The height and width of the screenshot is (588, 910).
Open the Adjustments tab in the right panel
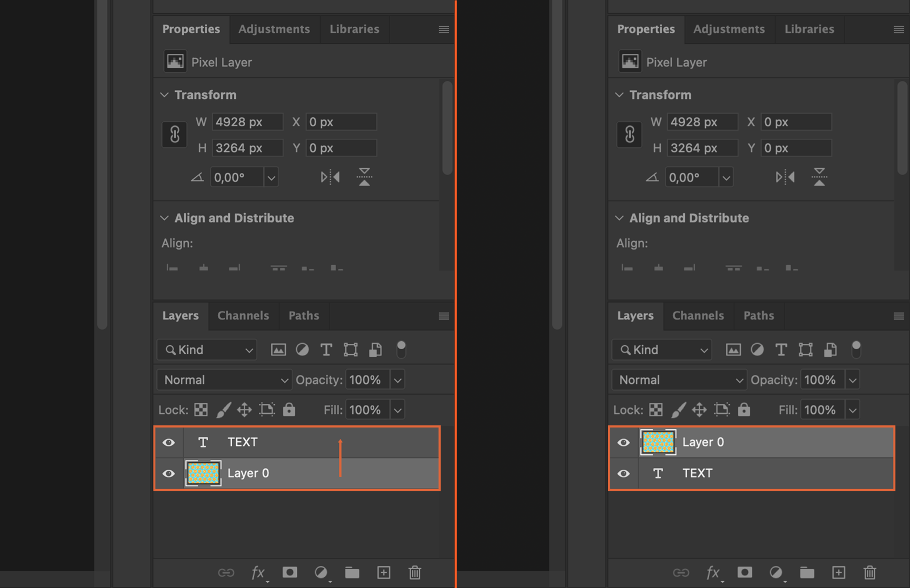[x=729, y=29]
